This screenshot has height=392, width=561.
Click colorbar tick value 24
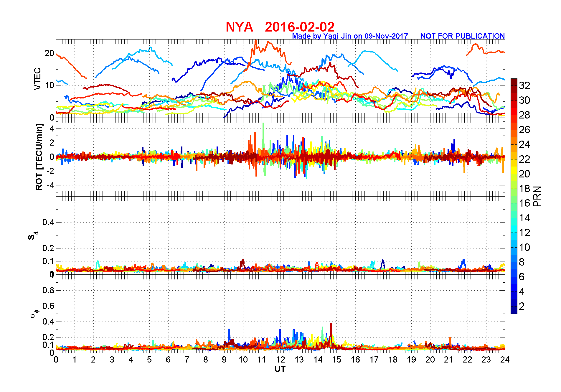coord(524,144)
